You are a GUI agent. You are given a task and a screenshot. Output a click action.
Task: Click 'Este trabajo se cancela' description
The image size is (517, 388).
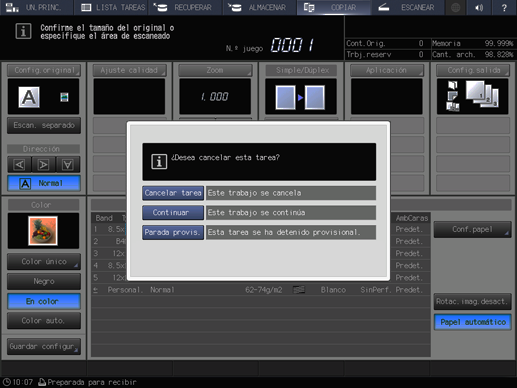[x=291, y=193]
